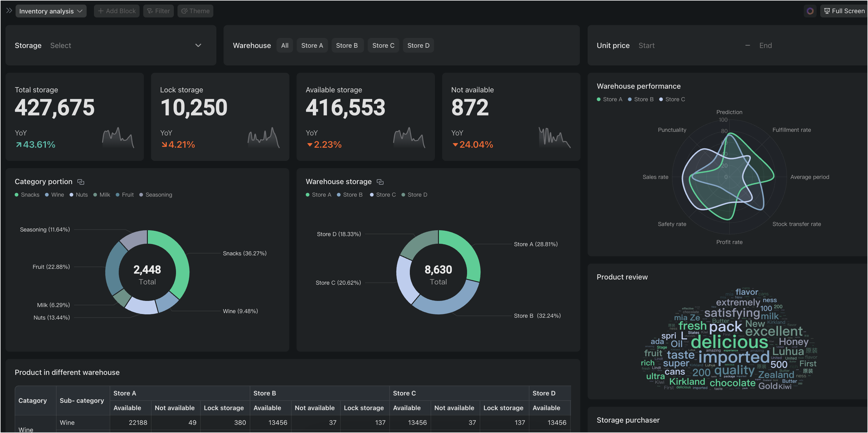Image resolution: width=868 pixels, height=433 pixels.
Task: Toggle the Wine legend in Category portion
Action: tap(54, 194)
